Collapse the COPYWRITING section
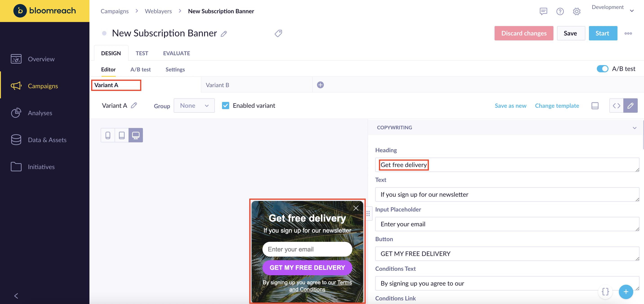Viewport: 644px width, 304px height. pos(634,128)
